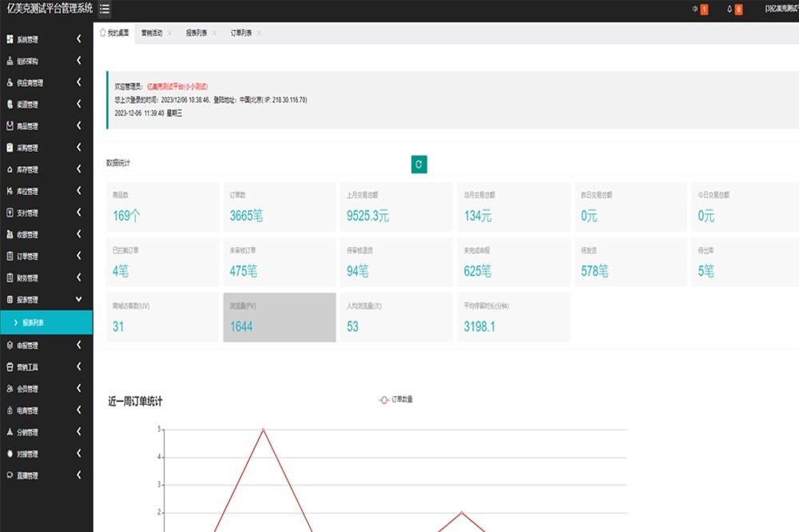Expand the 库存管理 sidebar menu arrow

pos(78,169)
